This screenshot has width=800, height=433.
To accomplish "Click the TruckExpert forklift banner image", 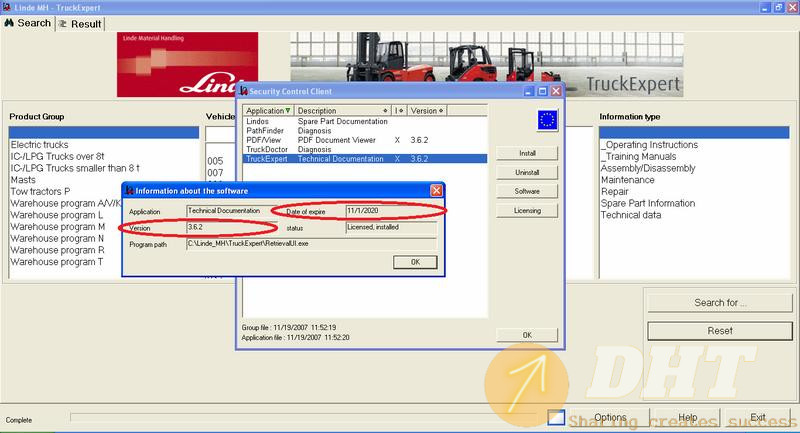I will (487, 64).
